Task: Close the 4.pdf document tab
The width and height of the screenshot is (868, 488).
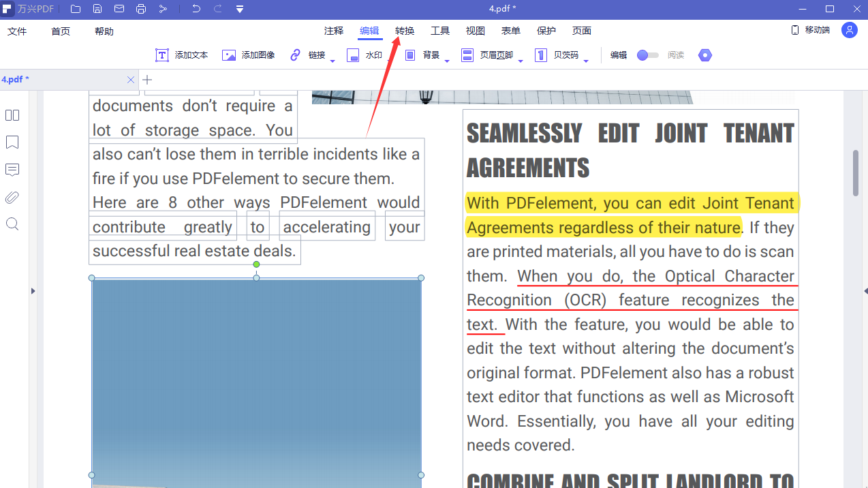Action: click(131, 80)
